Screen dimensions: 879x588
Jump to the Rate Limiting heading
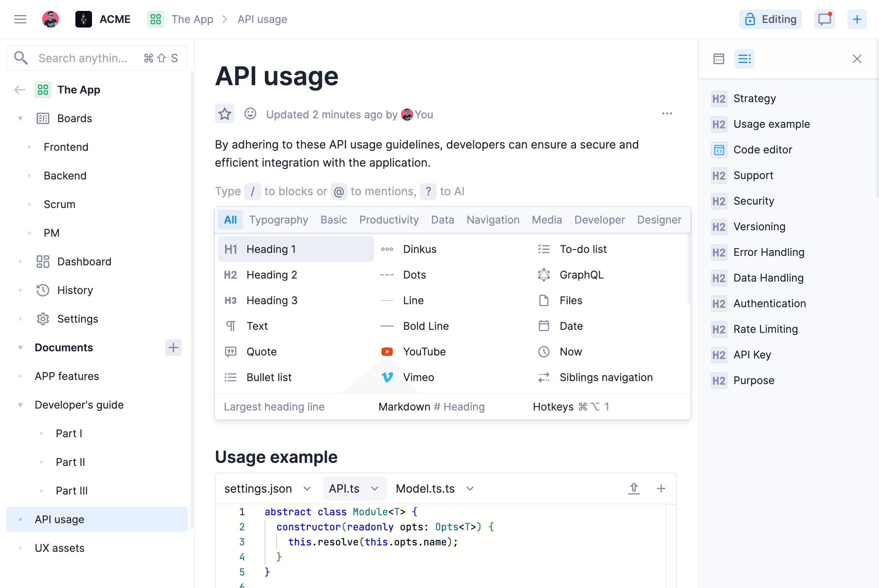pyautogui.click(x=765, y=329)
